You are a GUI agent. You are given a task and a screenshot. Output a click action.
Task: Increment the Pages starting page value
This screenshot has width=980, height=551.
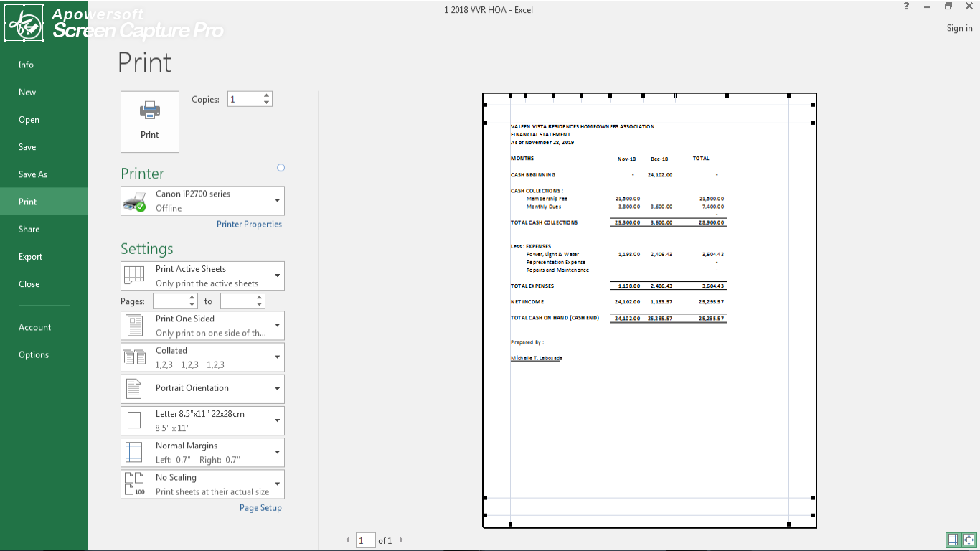click(x=192, y=298)
